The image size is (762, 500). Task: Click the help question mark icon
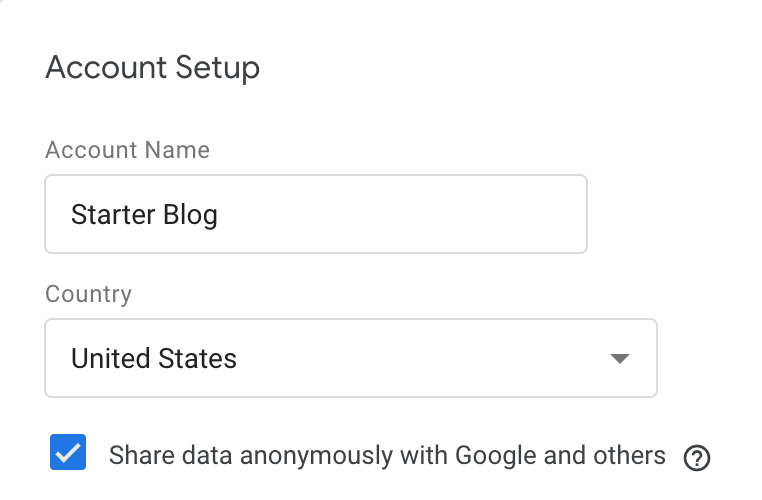coord(697,458)
